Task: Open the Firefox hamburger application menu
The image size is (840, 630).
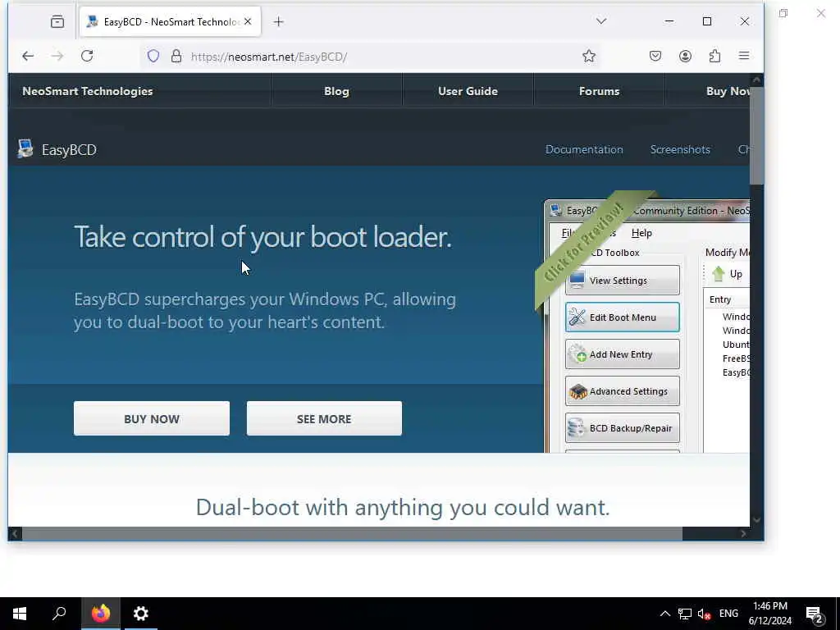Action: pyautogui.click(x=744, y=56)
